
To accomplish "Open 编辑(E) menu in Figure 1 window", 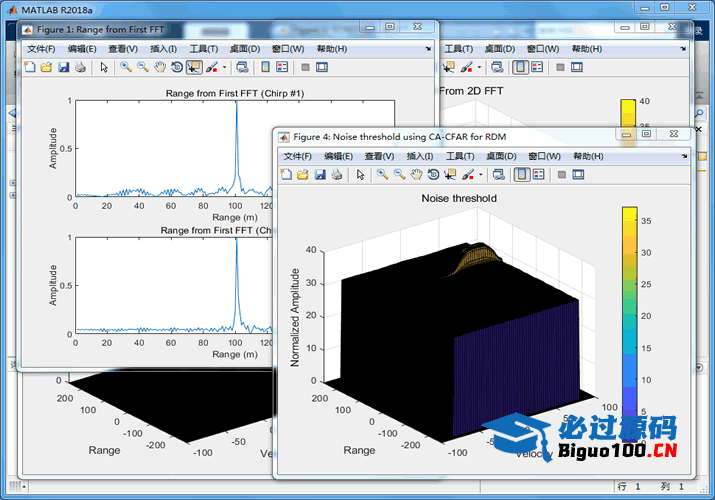I will [82, 49].
